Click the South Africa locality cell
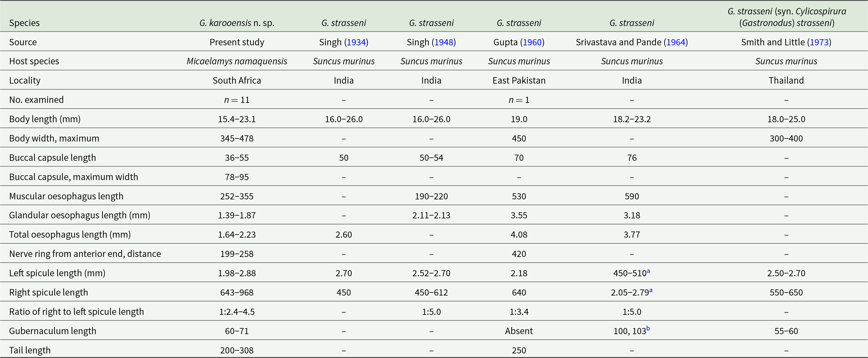Viewport: 868px width, 358px height. click(x=237, y=81)
